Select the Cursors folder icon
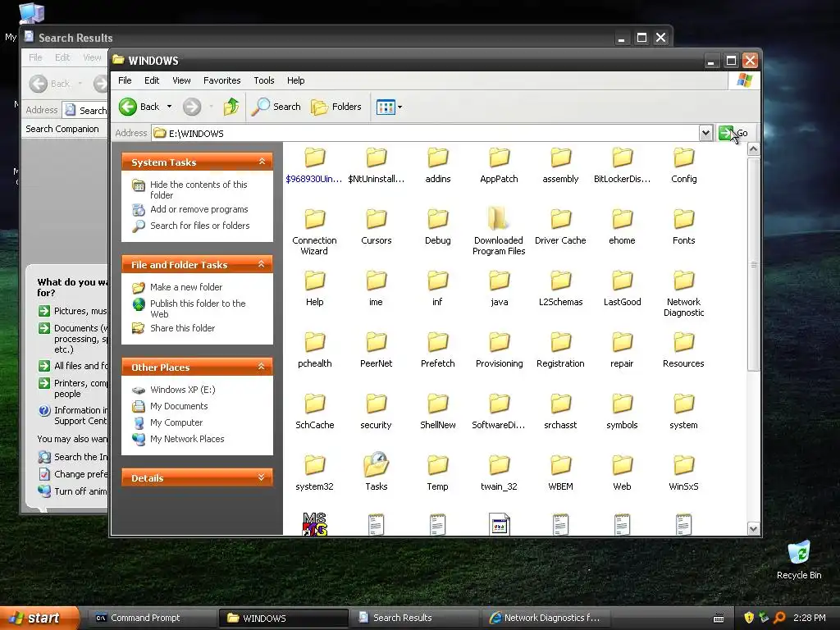The width and height of the screenshot is (840, 630). pyautogui.click(x=376, y=219)
